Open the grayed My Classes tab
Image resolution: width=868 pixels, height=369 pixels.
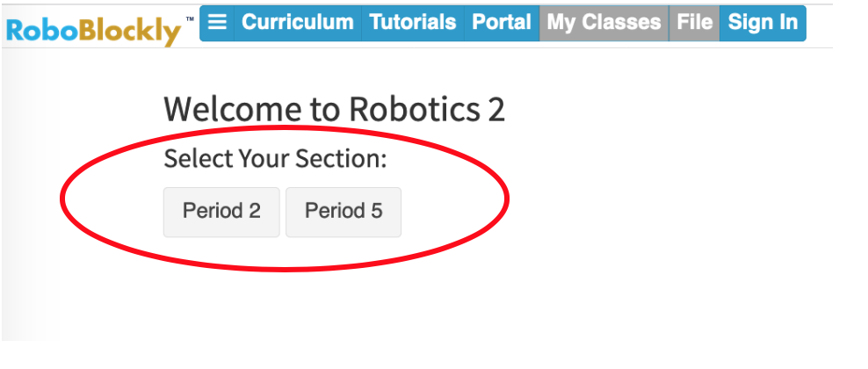tap(604, 23)
